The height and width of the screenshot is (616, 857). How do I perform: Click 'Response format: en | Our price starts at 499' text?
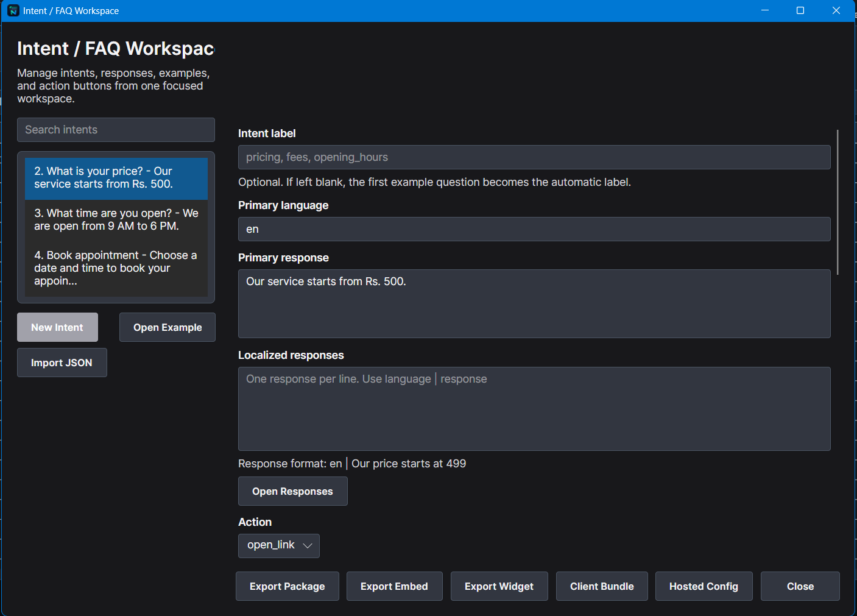tap(352, 464)
